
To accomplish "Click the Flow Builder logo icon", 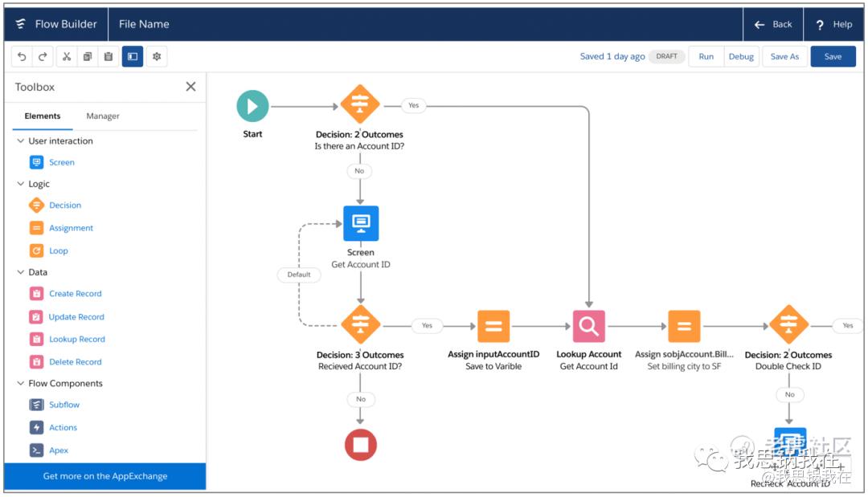I will pos(21,24).
